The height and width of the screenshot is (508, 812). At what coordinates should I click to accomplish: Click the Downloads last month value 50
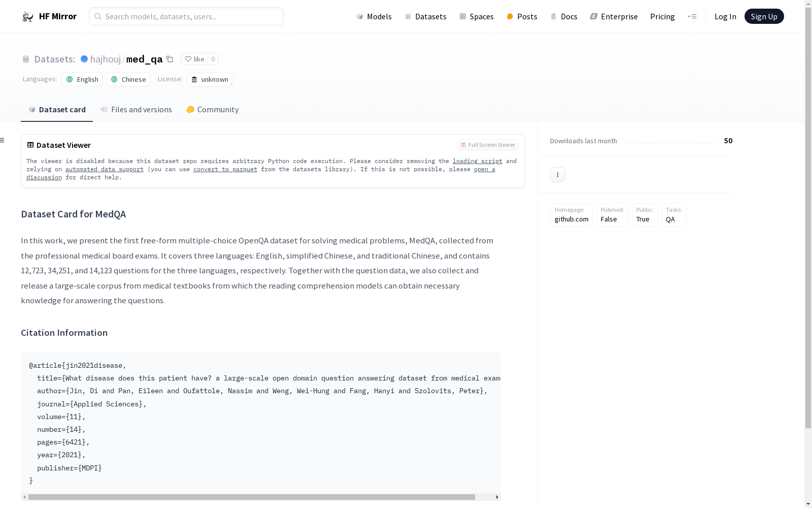pos(728,141)
